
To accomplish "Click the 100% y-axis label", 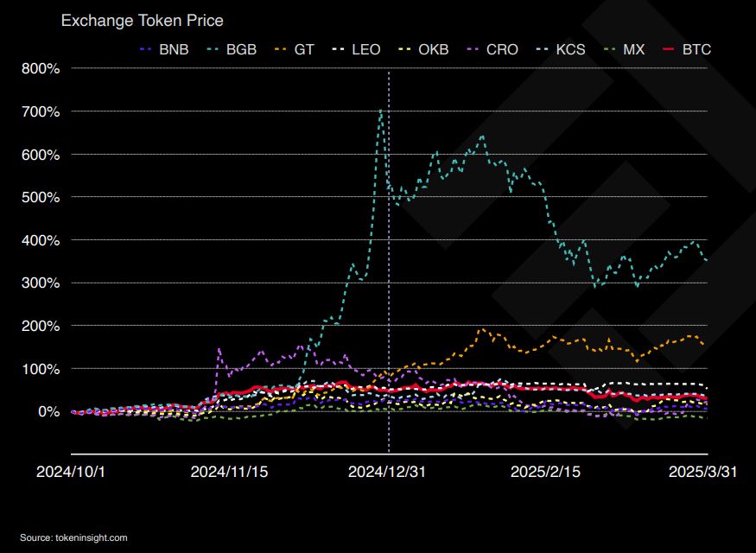I will (x=41, y=369).
